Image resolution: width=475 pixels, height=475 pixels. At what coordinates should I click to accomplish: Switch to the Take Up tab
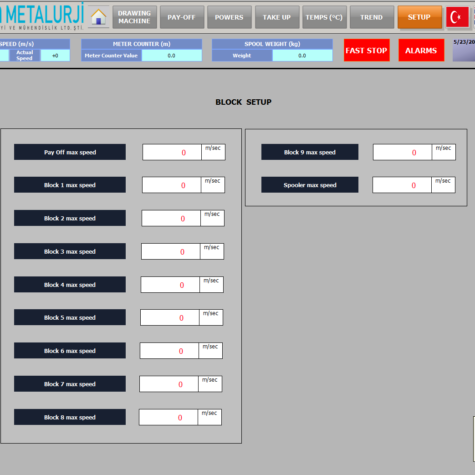click(277, 17)
